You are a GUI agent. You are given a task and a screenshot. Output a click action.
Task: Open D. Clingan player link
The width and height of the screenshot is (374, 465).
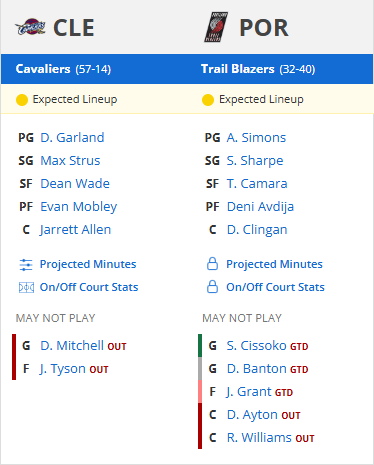click(x=257, y=230)
